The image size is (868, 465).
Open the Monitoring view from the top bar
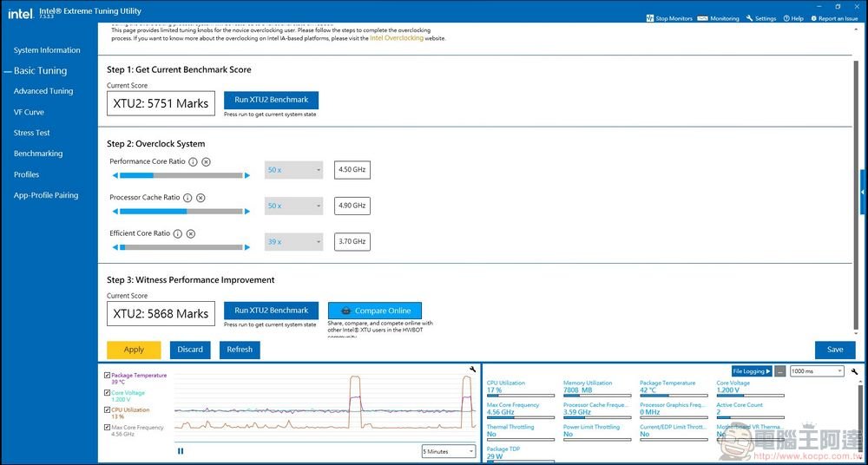705,18
